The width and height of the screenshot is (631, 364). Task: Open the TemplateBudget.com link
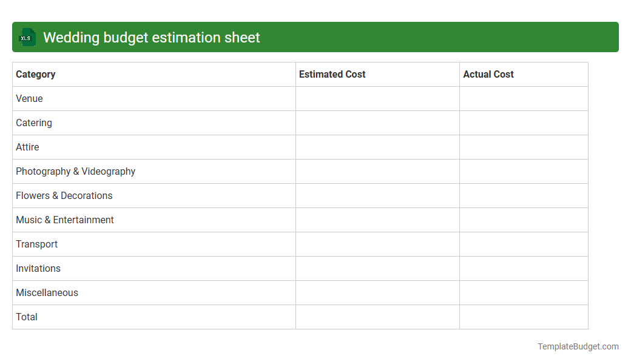tap(578, 346)
